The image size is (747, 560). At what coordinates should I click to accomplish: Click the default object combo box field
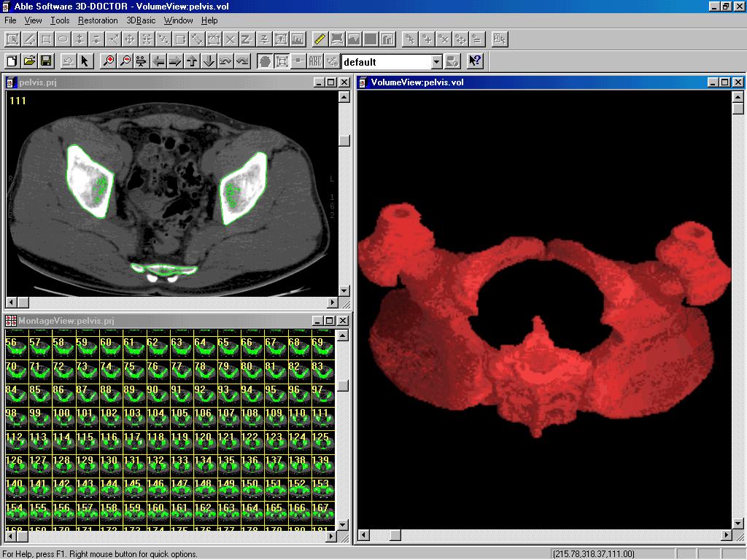coord(392,61)
